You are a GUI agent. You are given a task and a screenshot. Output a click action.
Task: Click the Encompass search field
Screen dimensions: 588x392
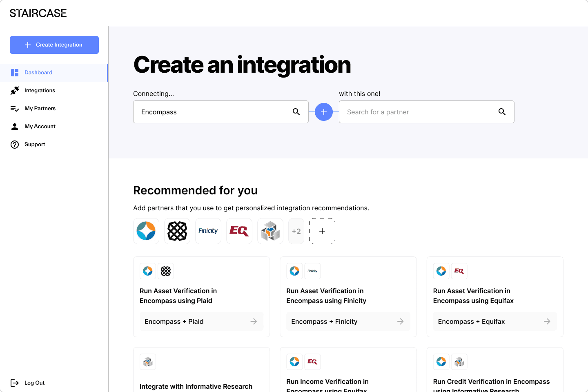click(221, 112)
